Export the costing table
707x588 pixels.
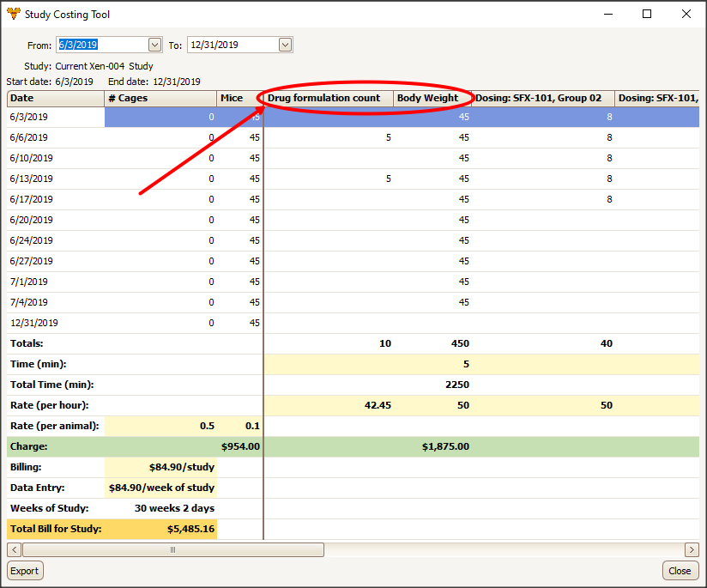(25, 571)
